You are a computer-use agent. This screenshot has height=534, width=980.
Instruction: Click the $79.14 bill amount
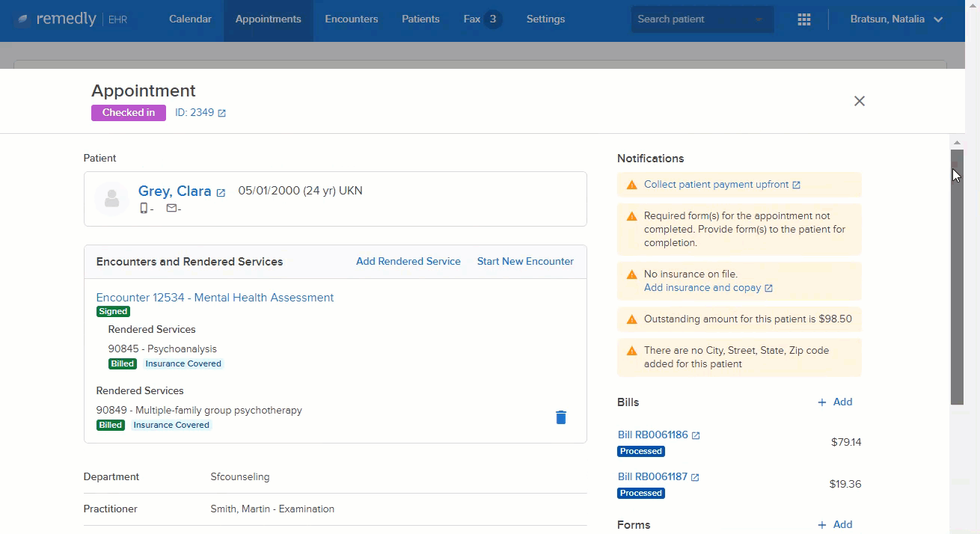[x=846, y=443]
